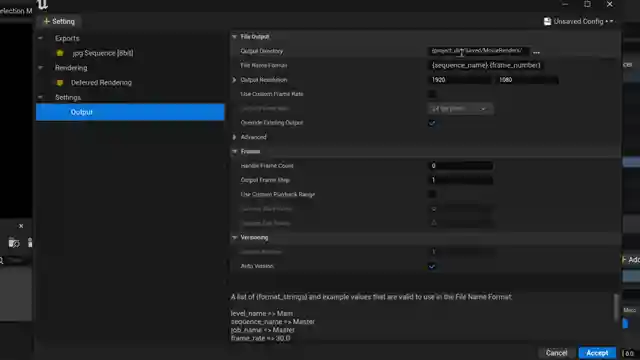The width and height of the screenshot is (640, 360).
Task: Click the job_name => Master help line
Action: pyautogui.click(x=262, y=330)
